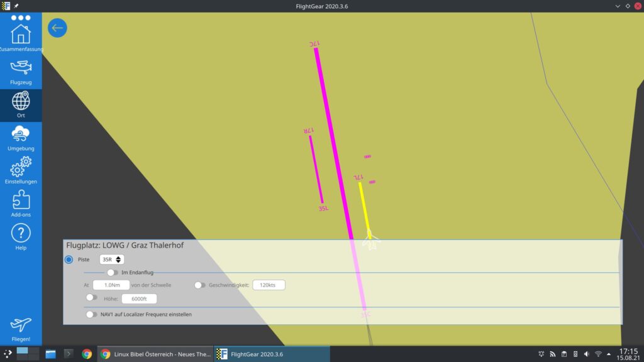Viewport: 644px width, 362px height.
Task: Select the Piste radio button
Action: point(69,260)
